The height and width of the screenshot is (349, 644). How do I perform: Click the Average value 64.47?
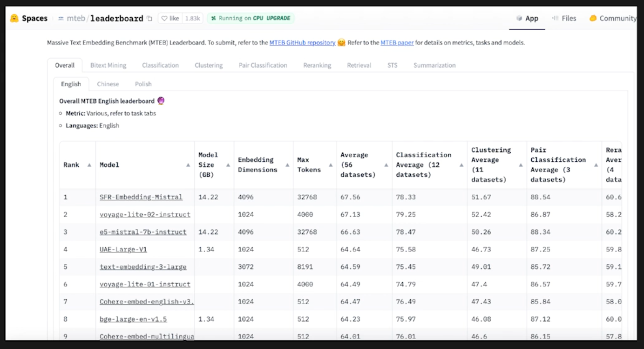point(350,302)
